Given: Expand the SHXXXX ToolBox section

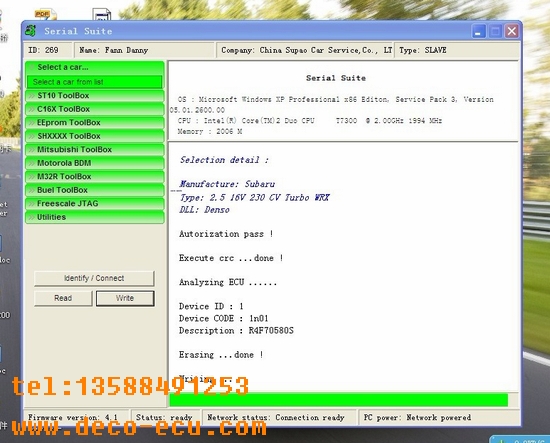Looking at the screenshot, I should [x=95, y=136].
